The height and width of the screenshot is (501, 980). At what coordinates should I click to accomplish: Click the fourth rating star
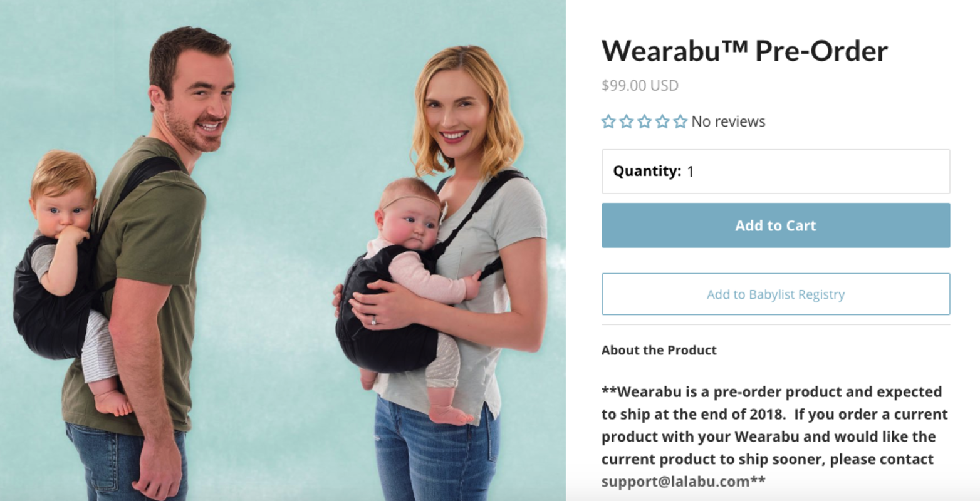(663, 121)
